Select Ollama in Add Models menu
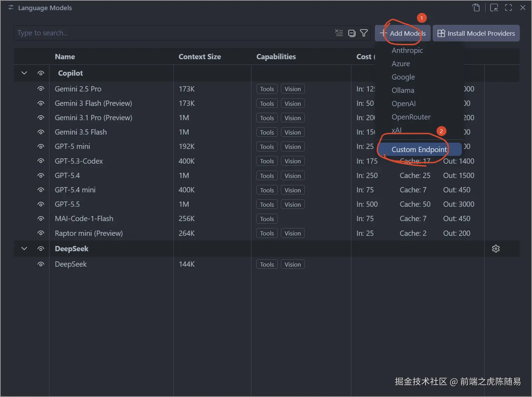This screenshot has width=532, height=397. click(x=403, y=90)
